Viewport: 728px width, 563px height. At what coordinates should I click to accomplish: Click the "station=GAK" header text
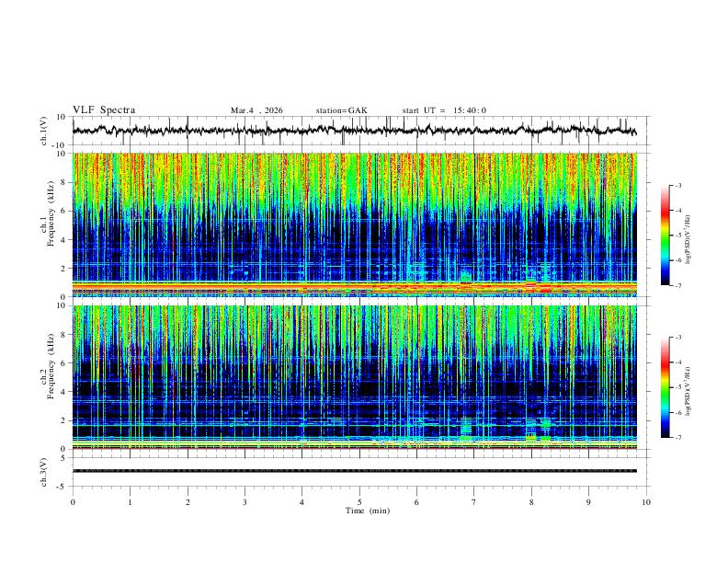point(341,110)
